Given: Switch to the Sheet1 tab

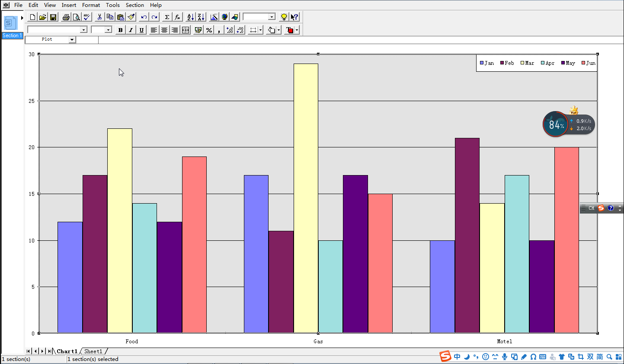Looking at the screenshot, I should (93, 351).
